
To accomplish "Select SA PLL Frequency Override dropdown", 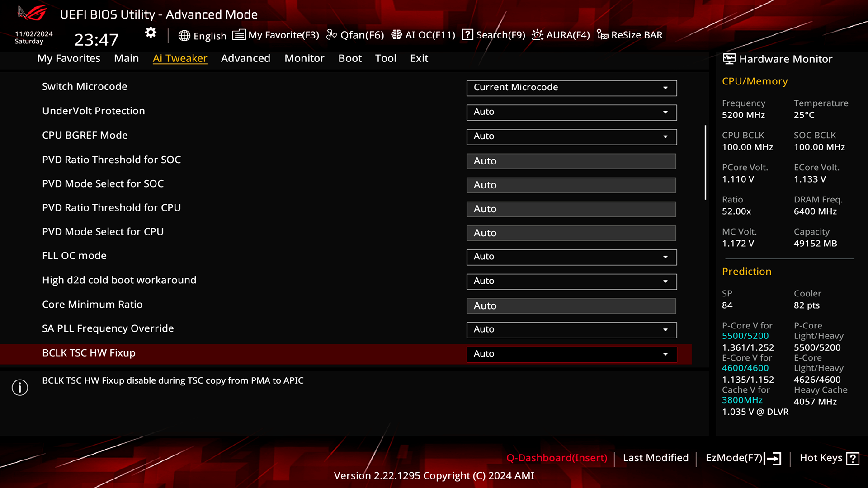I will [x=571, y=329].
